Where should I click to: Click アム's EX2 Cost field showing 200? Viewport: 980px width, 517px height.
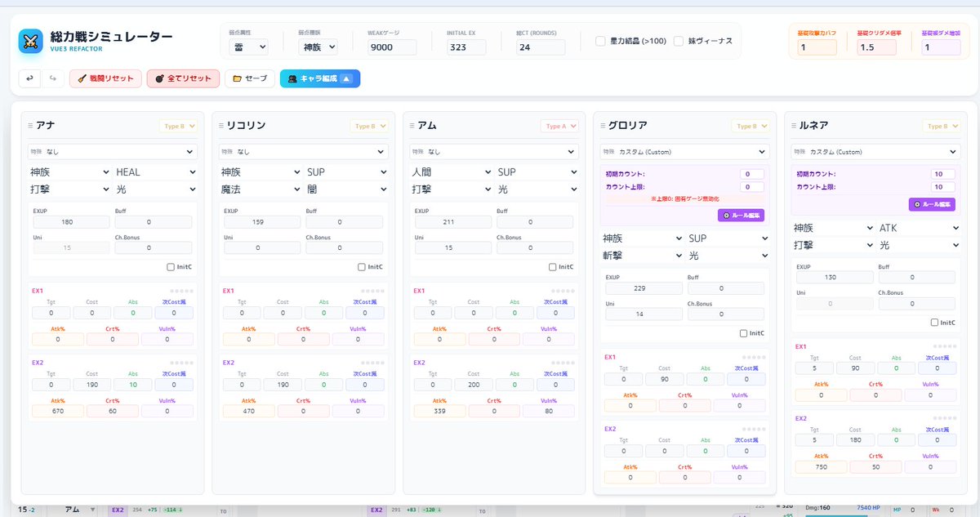[x=473, y=385]
